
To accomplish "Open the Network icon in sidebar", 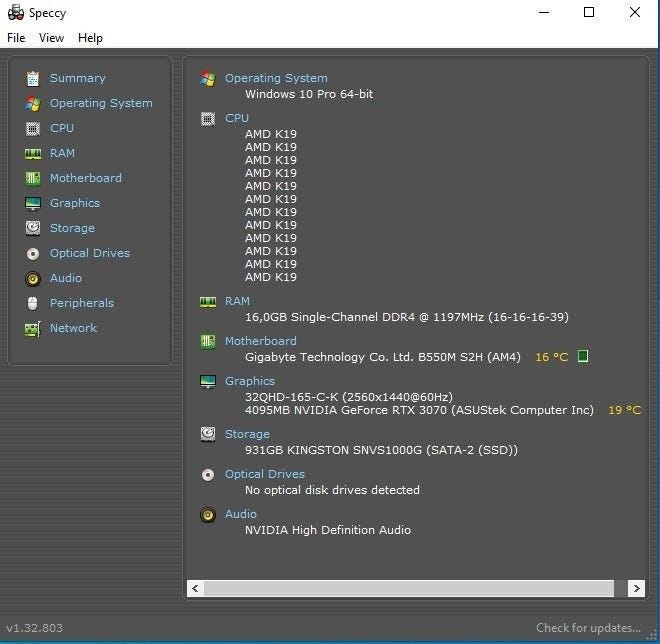I will (33, 328).
